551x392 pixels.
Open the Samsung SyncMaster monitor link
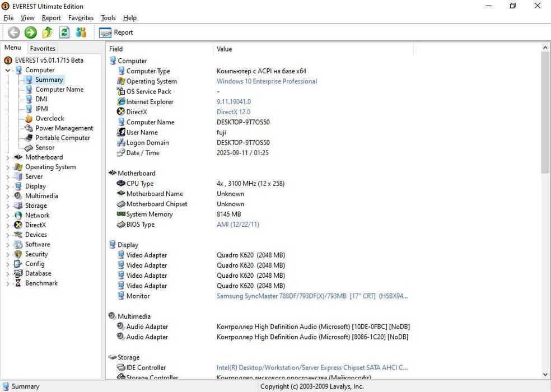[x=312, y=296]
